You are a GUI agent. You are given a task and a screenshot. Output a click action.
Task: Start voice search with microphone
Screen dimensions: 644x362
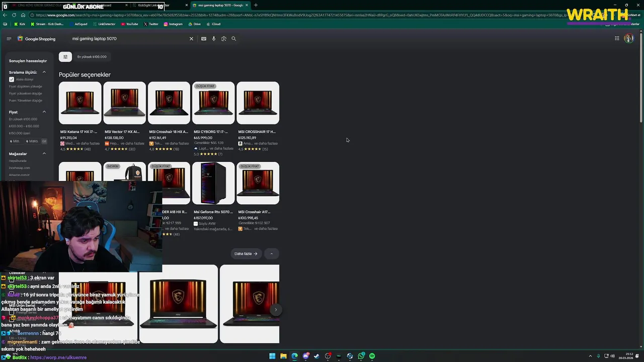pos(214,39)
